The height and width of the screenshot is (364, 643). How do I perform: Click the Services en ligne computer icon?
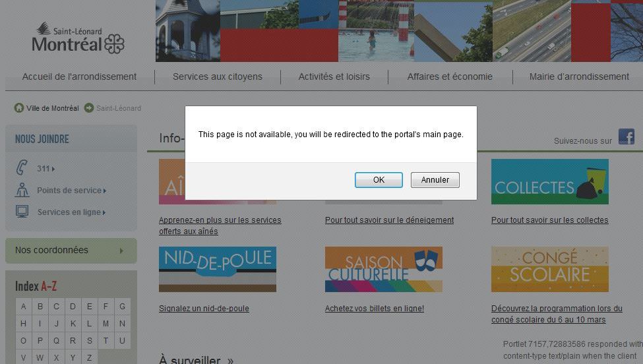[22, 212]
